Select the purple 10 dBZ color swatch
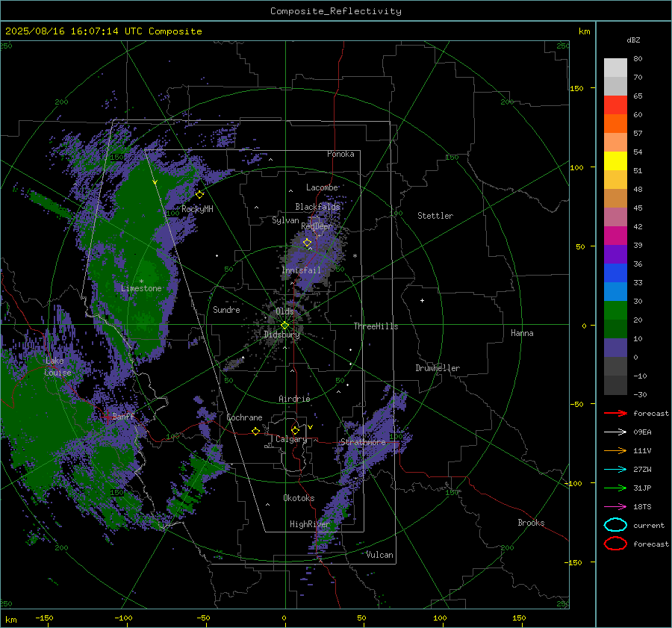This screenshot has width=672, height=628. [615, 348]
